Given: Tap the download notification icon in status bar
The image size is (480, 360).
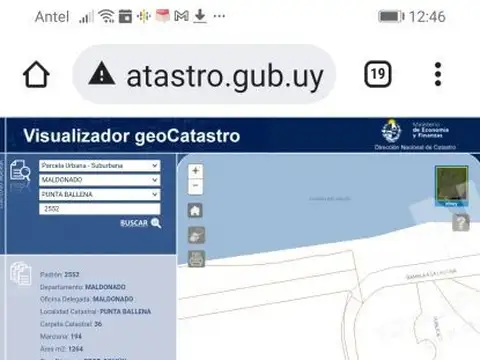Looking at the screenshot, I should (200, 16).
